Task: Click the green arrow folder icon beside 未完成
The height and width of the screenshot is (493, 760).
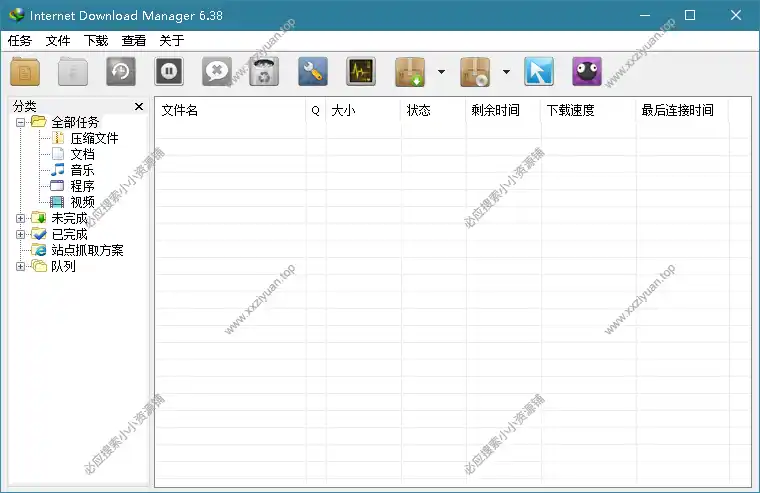Action: (39, 218)
